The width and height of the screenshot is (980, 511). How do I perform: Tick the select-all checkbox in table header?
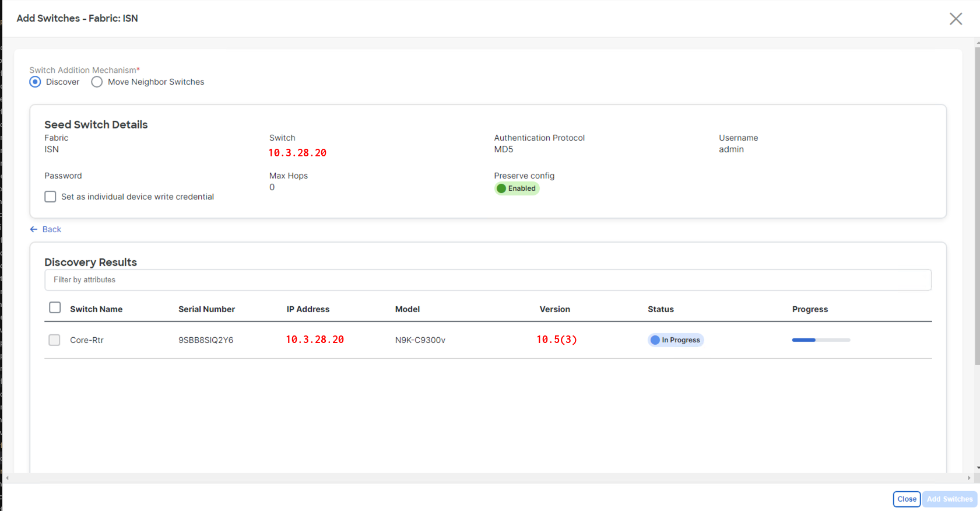click(55, 308)
